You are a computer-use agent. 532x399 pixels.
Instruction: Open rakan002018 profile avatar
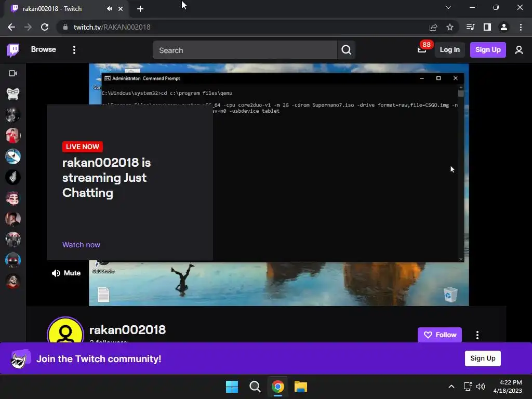click(65, 331)
